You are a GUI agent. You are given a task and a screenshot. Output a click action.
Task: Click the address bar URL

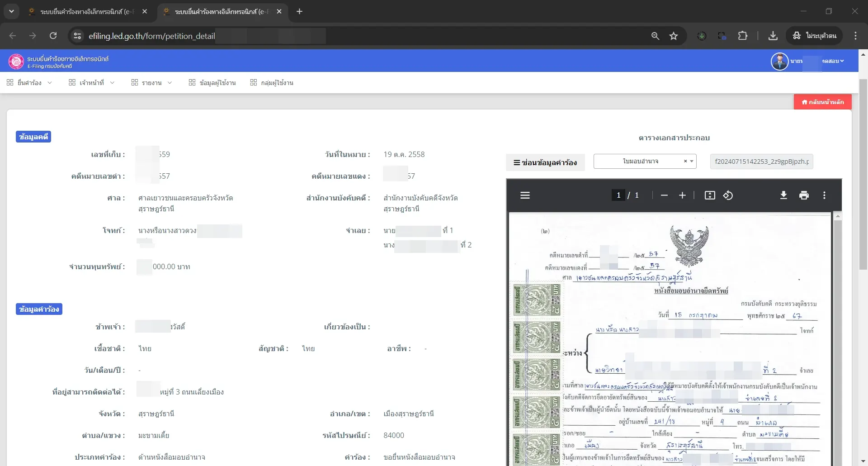click(152, 36)
